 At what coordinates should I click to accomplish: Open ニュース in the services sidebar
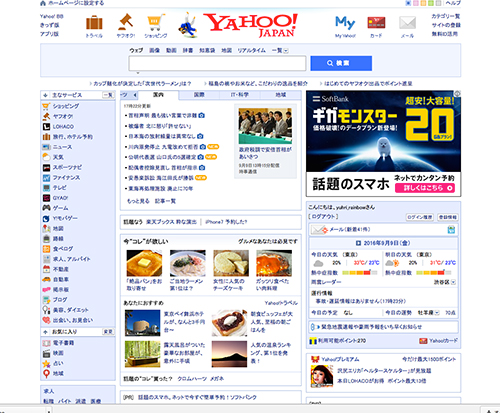(x=62, y=147)
